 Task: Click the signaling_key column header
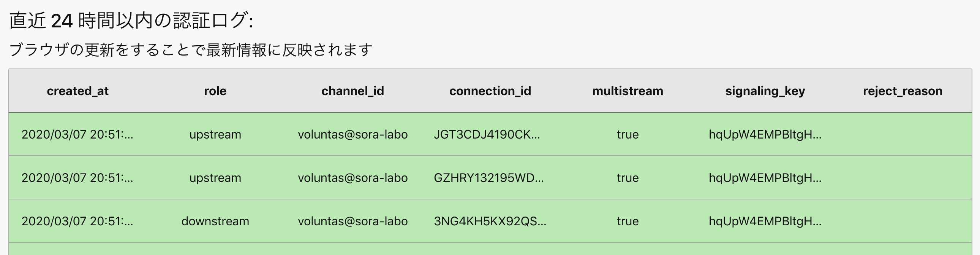(x=765, y=91)
